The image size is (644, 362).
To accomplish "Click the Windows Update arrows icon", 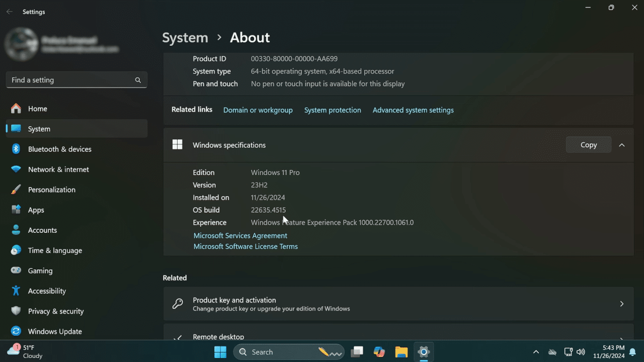I will point(16,331).
